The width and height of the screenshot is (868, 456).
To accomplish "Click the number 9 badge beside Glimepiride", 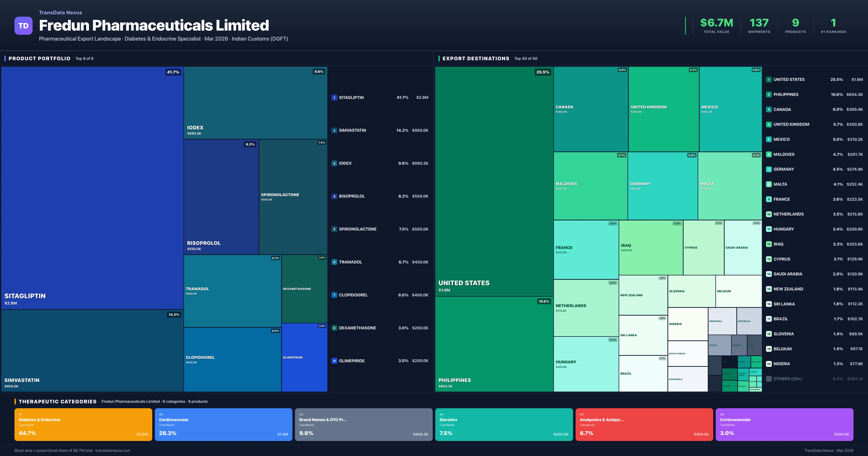I will click(x=334, y=361).
